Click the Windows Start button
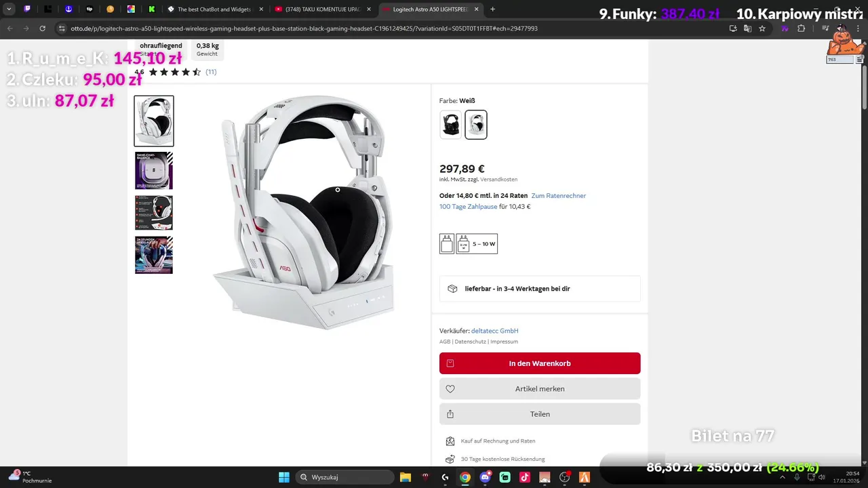The image size is (868, 488). coord(284,477)
